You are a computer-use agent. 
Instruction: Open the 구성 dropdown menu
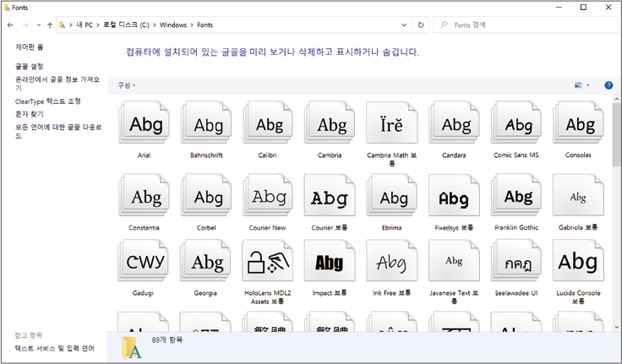click(x=127, y=85)
